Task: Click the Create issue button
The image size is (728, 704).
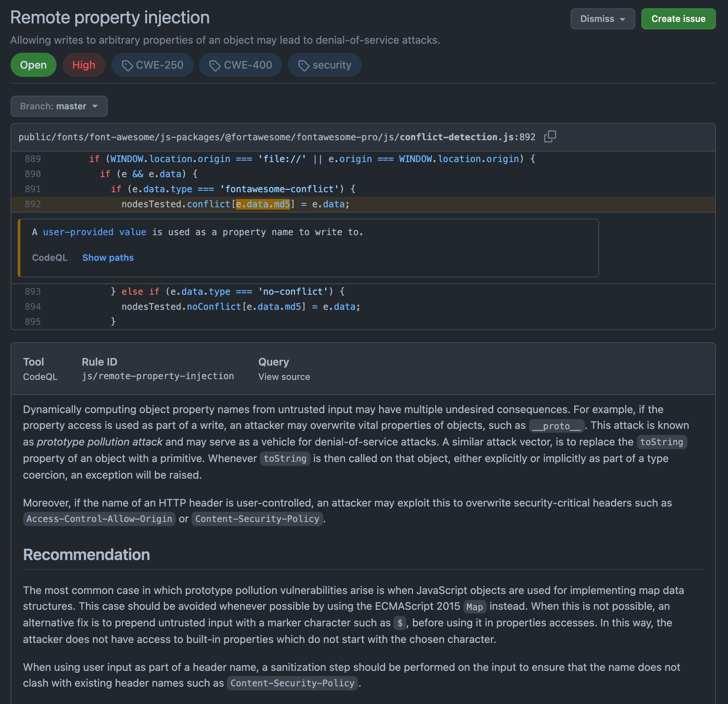Action: (678, 19)
